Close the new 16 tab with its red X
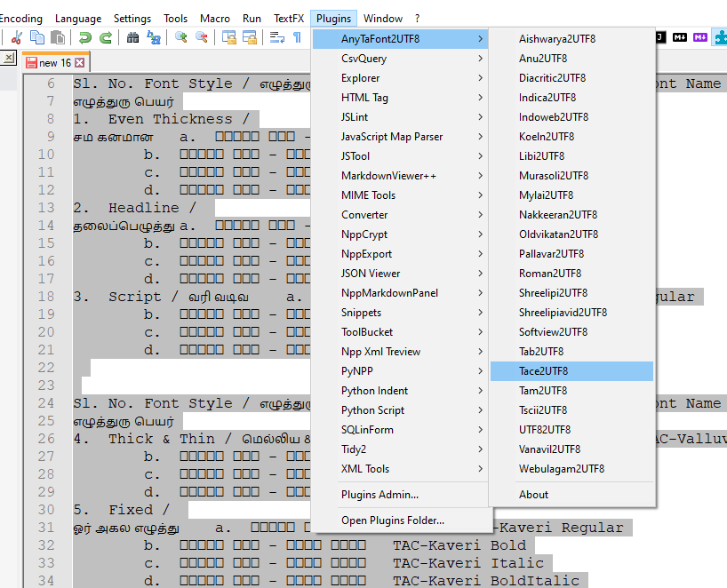The image size is (727, 588). [x=80, y=63]
